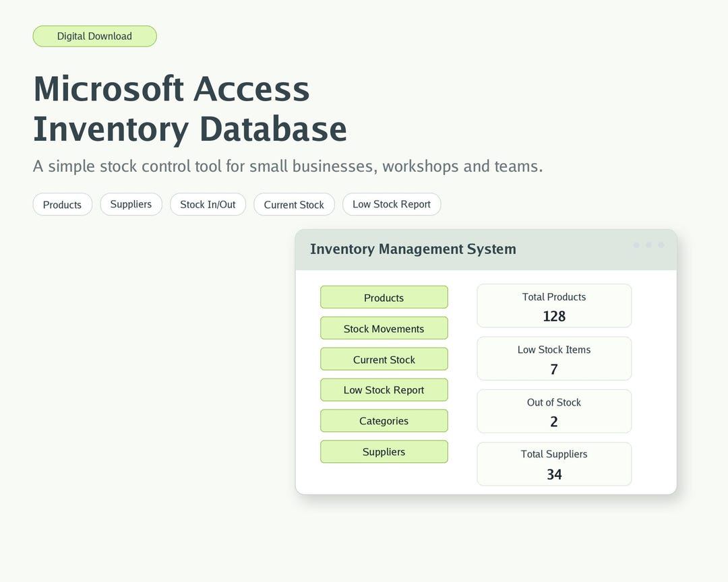Click the Inventory Management System title
728x582 pixels.
413,249
